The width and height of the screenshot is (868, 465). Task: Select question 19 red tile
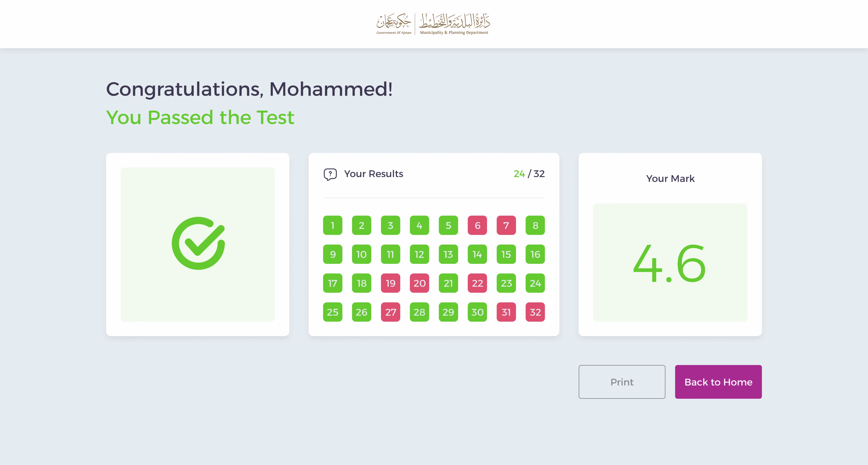pos(391,283)
